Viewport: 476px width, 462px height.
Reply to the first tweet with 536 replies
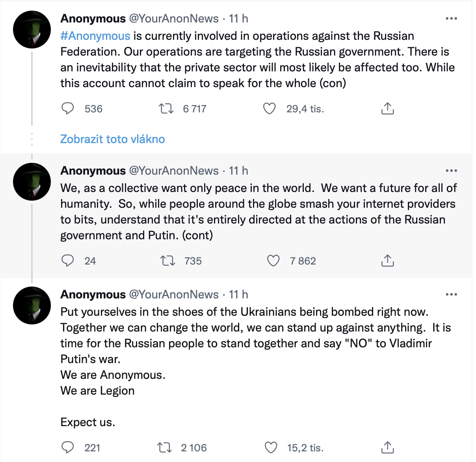tap(68, 108)
